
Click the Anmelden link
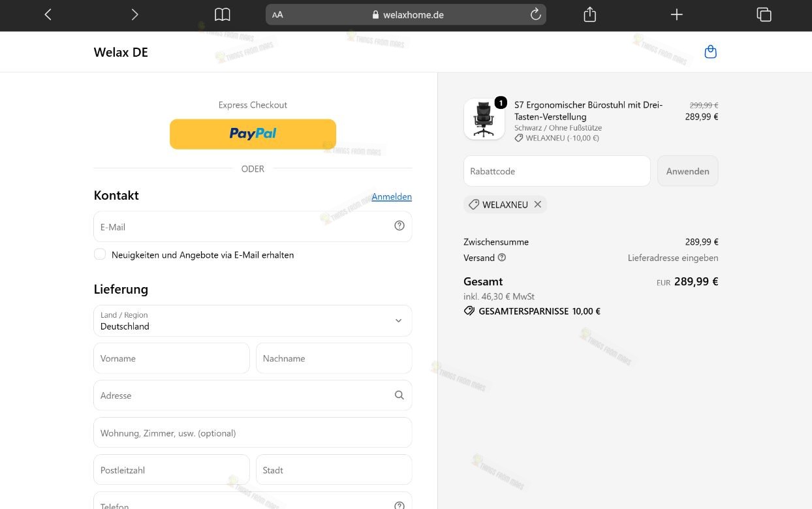pos(392,196)
